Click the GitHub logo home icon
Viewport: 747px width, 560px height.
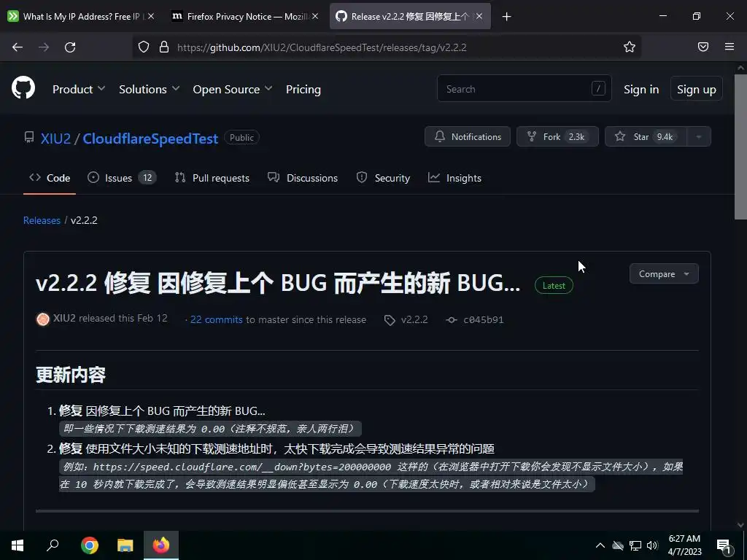tap(23, 87)
